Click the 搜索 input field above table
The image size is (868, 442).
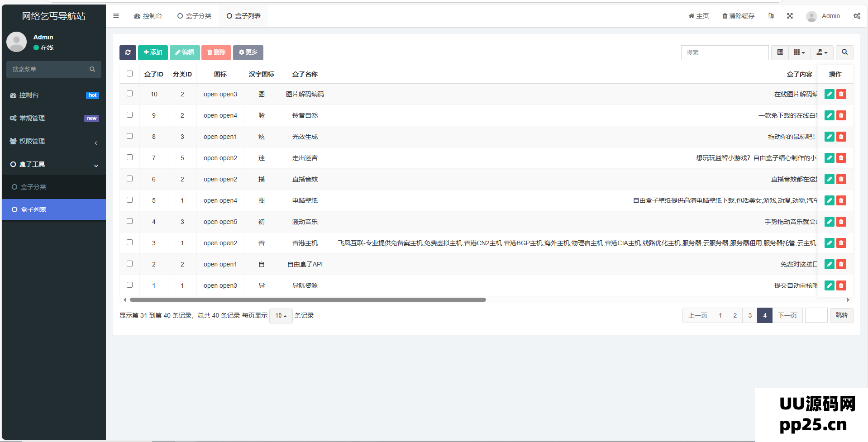click(x=724, y=52)
